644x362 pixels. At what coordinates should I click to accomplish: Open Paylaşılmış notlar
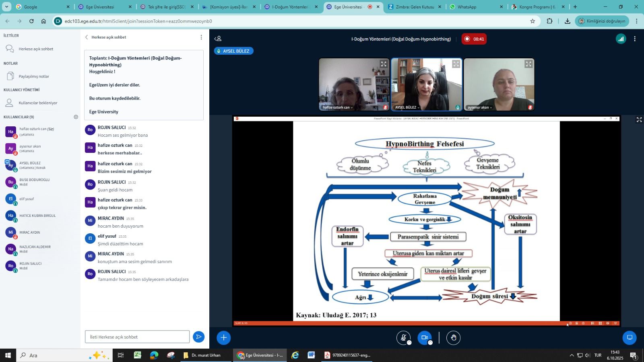click(x=34, y=76)
